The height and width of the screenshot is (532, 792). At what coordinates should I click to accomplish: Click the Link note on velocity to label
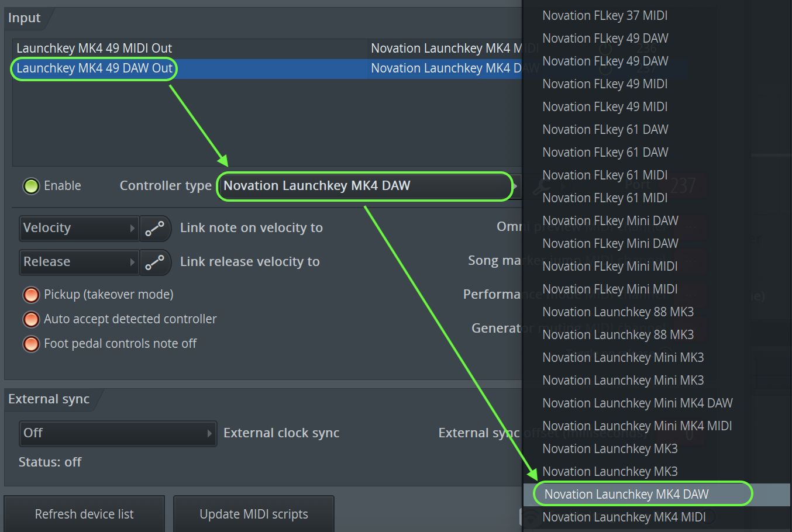click(x=252, y=228)
